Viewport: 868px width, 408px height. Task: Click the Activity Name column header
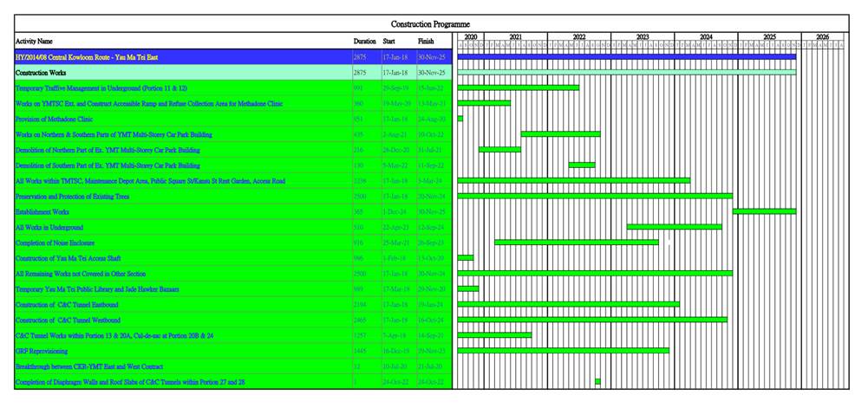35,42
